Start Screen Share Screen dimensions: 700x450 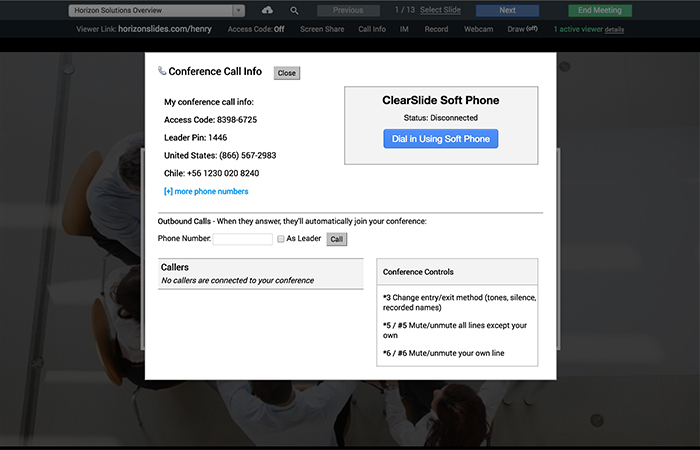click(x=322, y=29)
